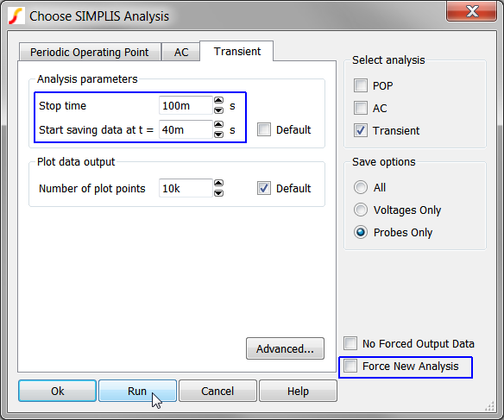Image resolution: width=504 pixels, height=420 pixels.
Task: Click the Start saving data input field
Action: click(x=186, y=129)
